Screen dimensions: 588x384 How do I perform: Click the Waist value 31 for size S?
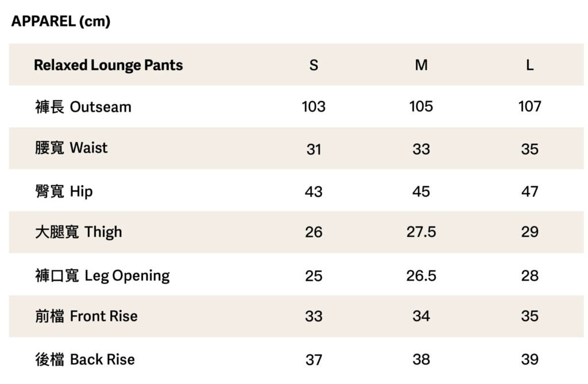(x=314, y=149)
